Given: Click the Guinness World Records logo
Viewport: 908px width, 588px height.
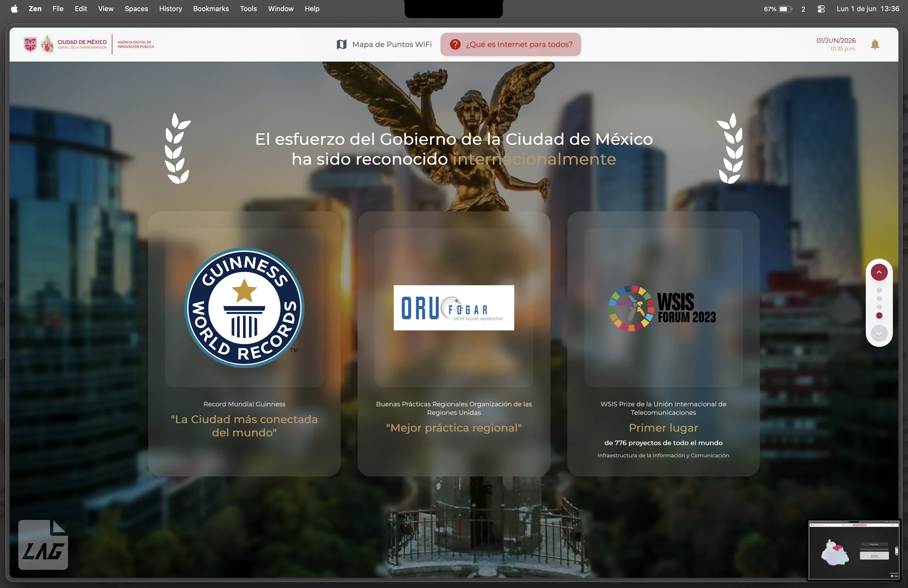Looking at the screenshot, I should [x=244, y=308].
